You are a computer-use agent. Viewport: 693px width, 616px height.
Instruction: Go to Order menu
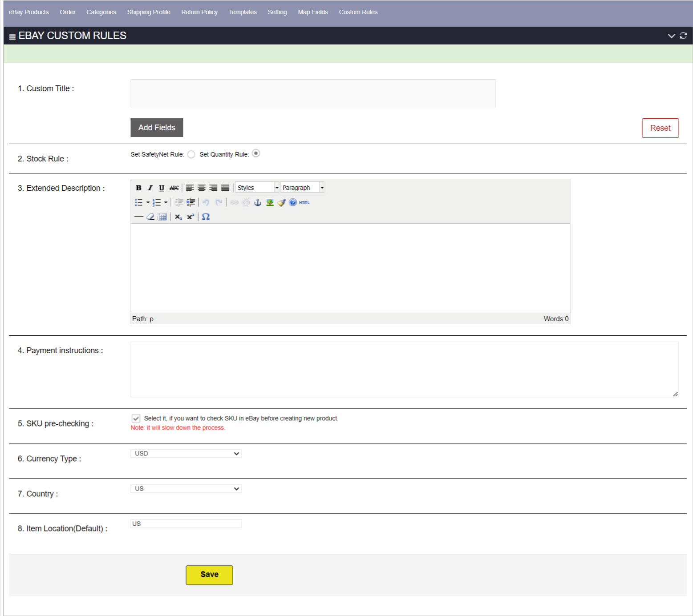point(68,12)
